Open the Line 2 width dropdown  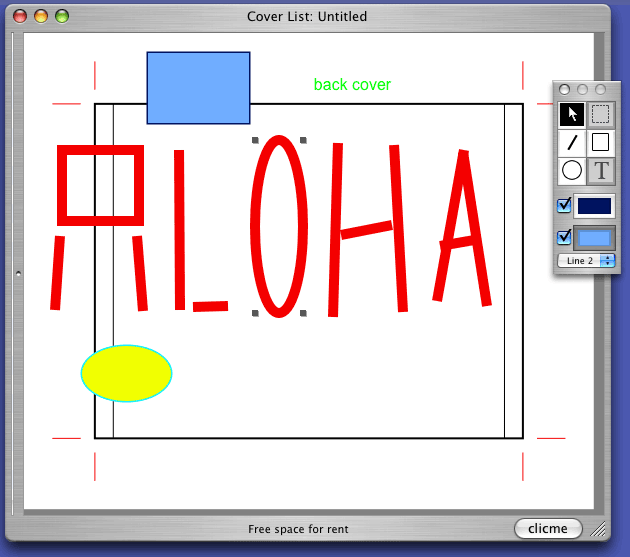click(x=586, y=260)
